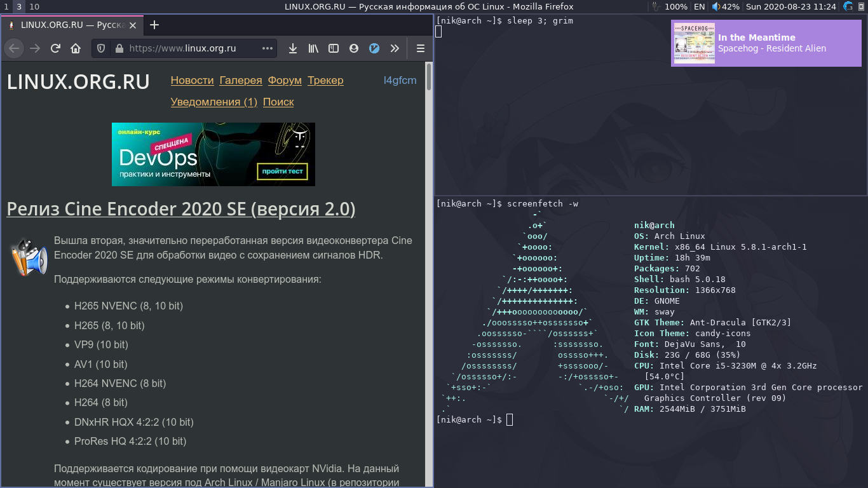Go back with Firefox's back arrow
Image resolution: width=868 pixels, height=488 pixels.
(x=15, y=48)
